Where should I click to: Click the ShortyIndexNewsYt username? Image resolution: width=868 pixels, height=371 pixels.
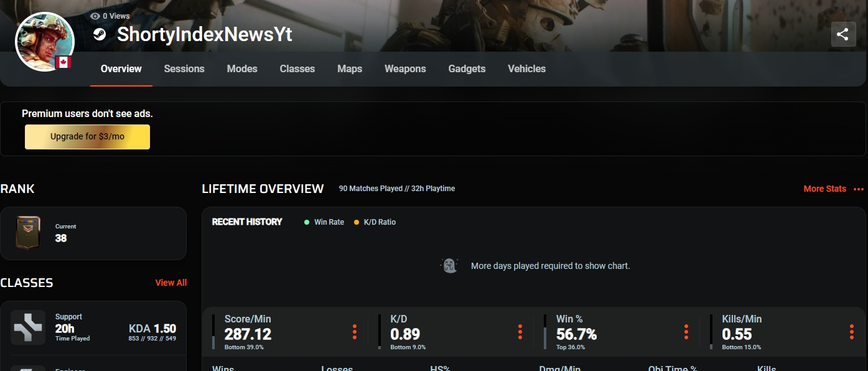pos(205,34)
